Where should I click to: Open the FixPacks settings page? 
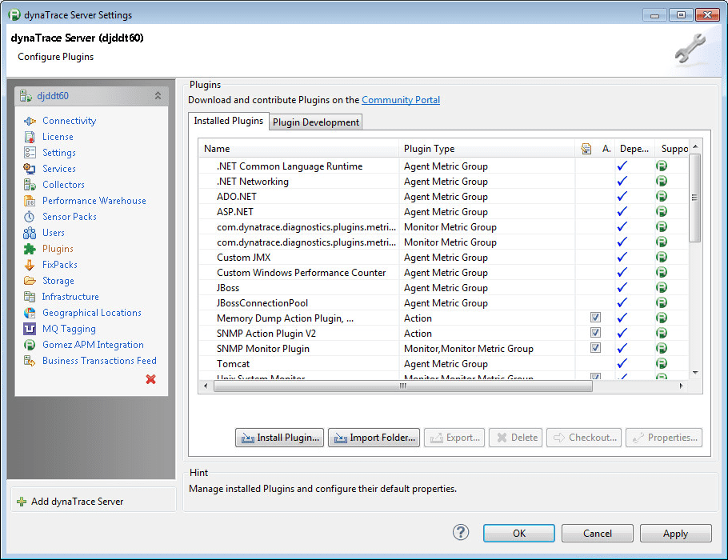coord(60,265)
